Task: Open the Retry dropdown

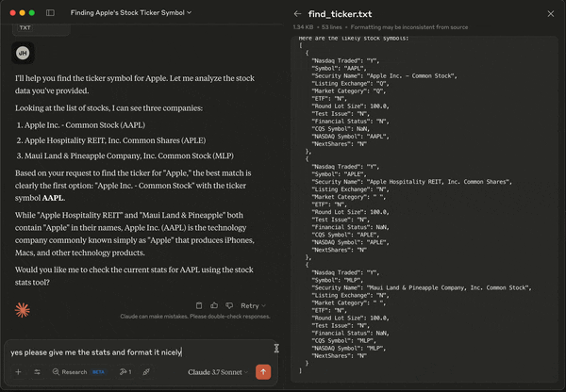Action: (x=253, y=305)
